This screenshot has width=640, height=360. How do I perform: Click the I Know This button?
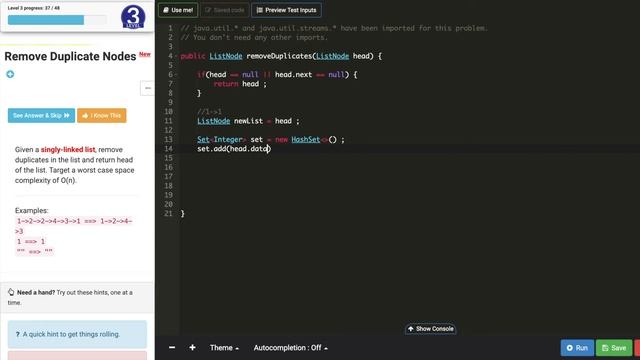[102, 116]
